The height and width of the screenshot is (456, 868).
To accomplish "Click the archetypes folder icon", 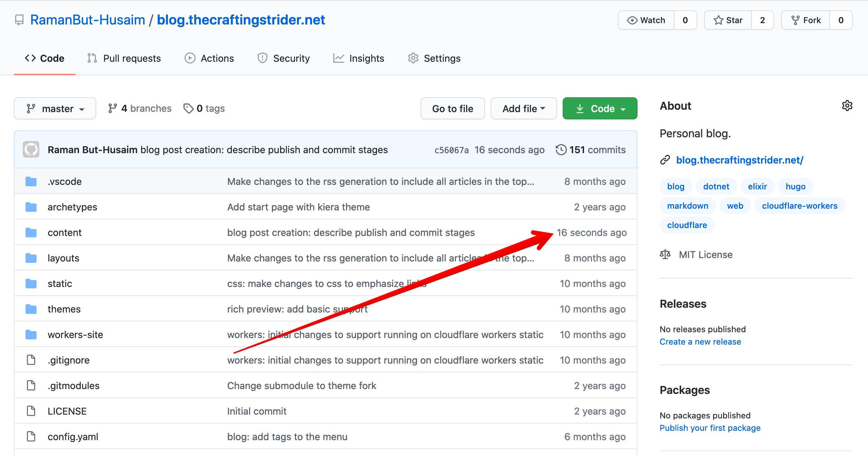I will point(31,207).
